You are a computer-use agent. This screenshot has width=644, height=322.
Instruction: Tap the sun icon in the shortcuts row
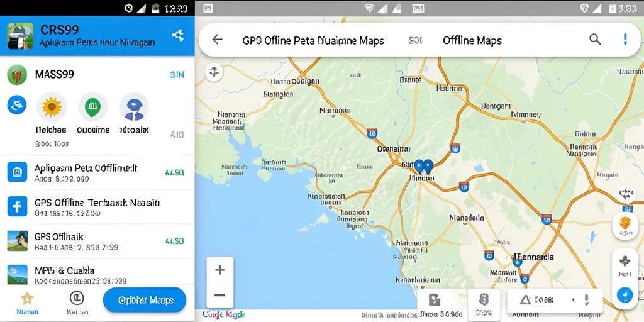[x=52, y=107]
